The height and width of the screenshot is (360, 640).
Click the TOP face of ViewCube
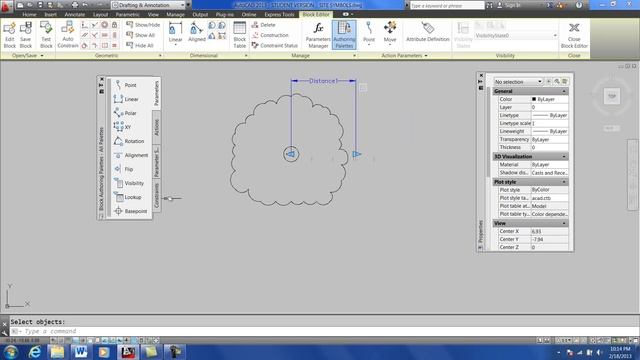tap(612, 96)
